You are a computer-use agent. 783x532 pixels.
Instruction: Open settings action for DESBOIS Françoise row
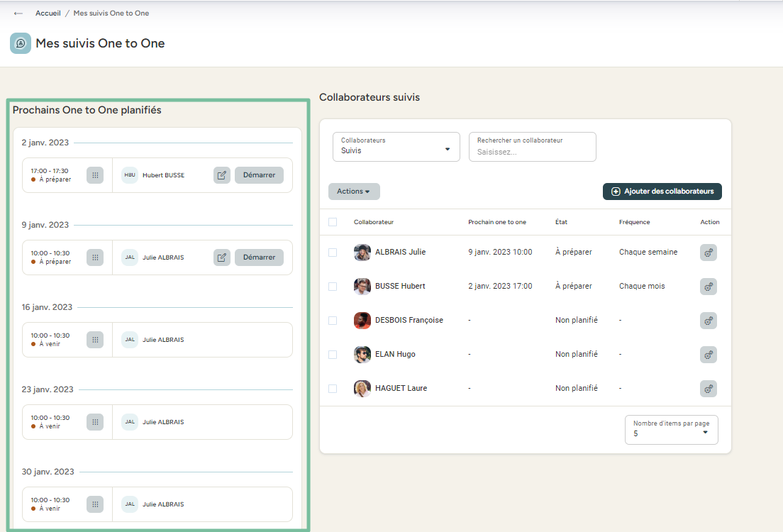708,321
